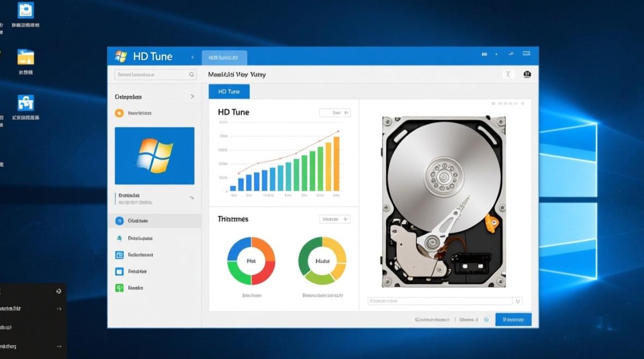Select the blue circular icon in the highlighted sidebar entry
Screen dimensions: 644x359
[119, 221]
